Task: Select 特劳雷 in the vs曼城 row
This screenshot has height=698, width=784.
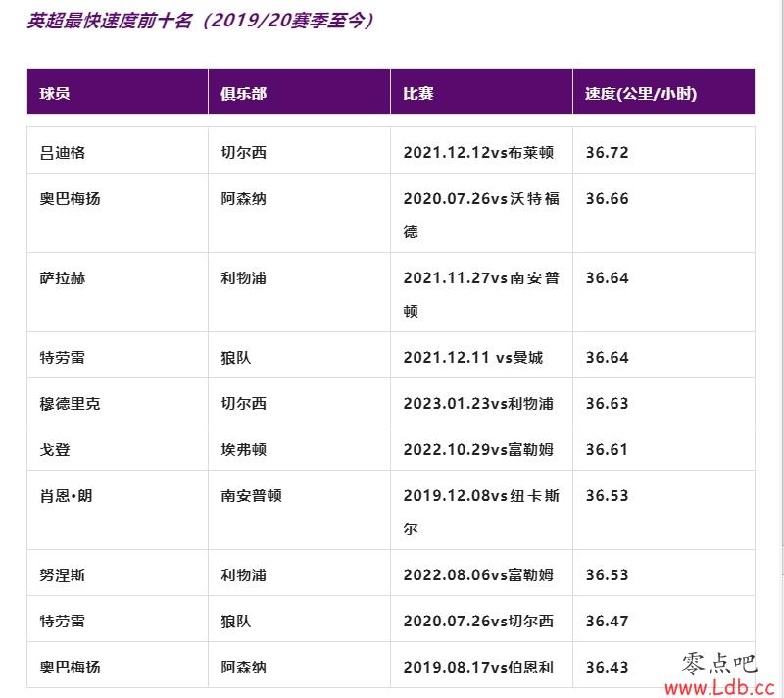Action: click(x=63, y=358)
